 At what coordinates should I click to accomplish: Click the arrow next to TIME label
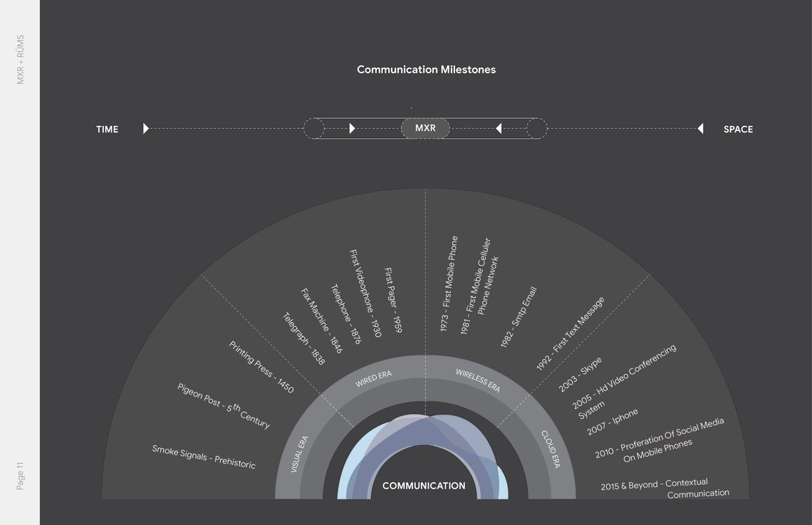click(146, 128)
